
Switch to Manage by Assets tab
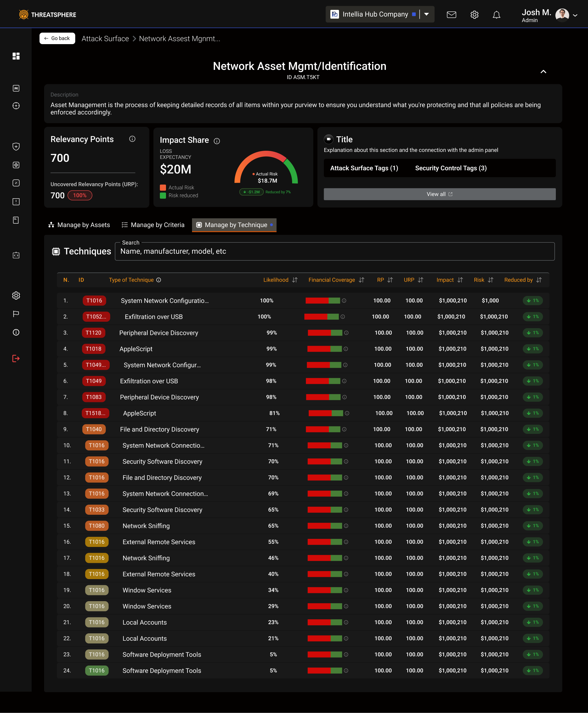coord(79,225)
